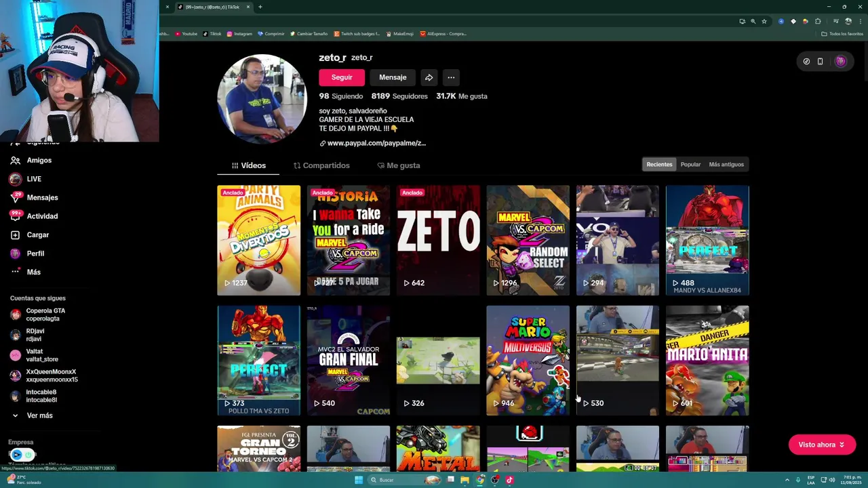
Task: Open the zeto_r profile picture
Action: [x=262, y=99]
